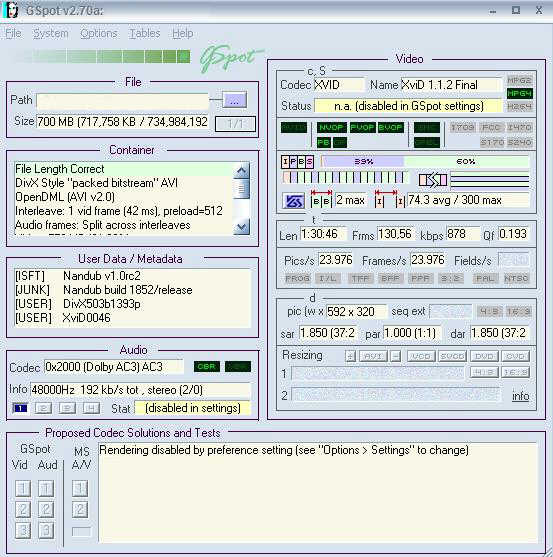
Task: Open the Help menu
Action: [x=183, y=33]
